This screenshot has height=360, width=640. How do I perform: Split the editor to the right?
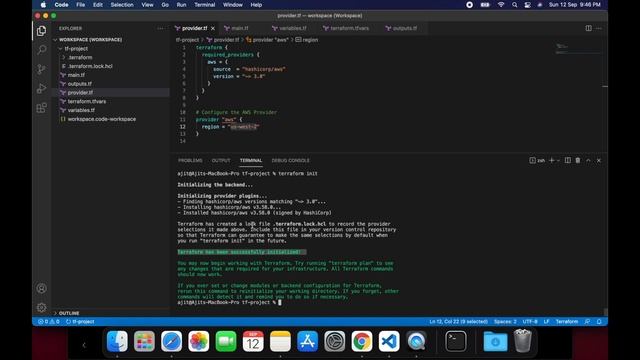point(589,28)
